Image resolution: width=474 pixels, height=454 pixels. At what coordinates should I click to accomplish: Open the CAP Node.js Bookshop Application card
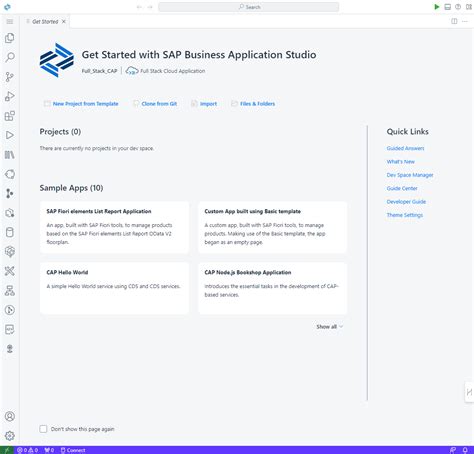point(272,288)
